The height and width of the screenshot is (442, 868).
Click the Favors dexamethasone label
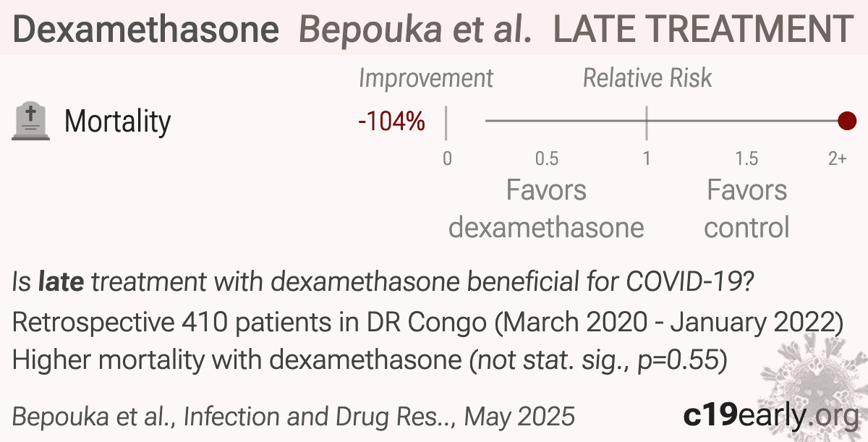click(546, 209)
